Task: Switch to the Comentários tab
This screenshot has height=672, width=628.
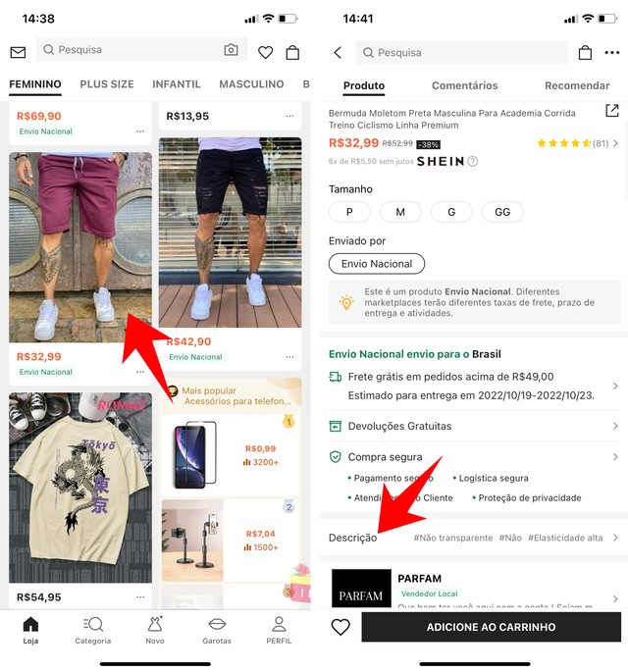Action: [465, 85]
